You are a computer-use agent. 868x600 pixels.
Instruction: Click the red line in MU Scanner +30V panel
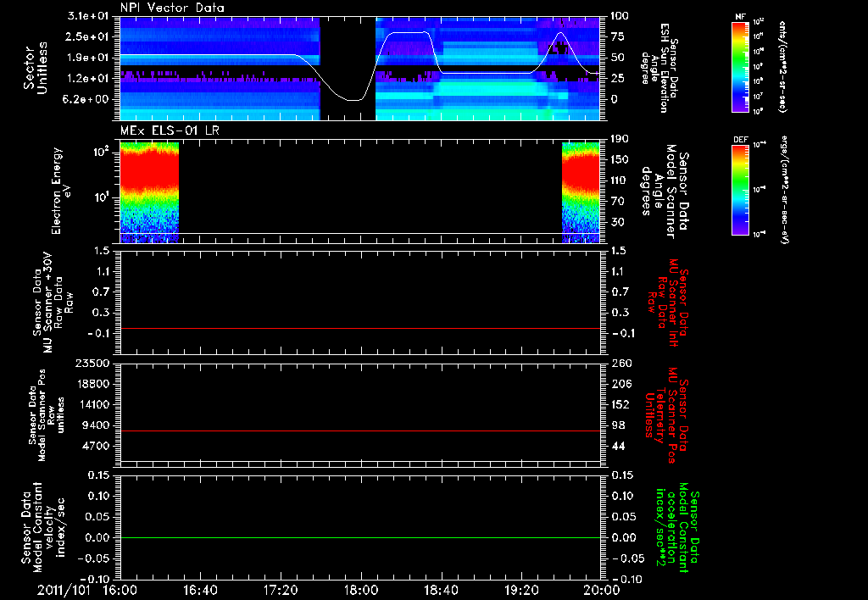click(x=360, y=328)
